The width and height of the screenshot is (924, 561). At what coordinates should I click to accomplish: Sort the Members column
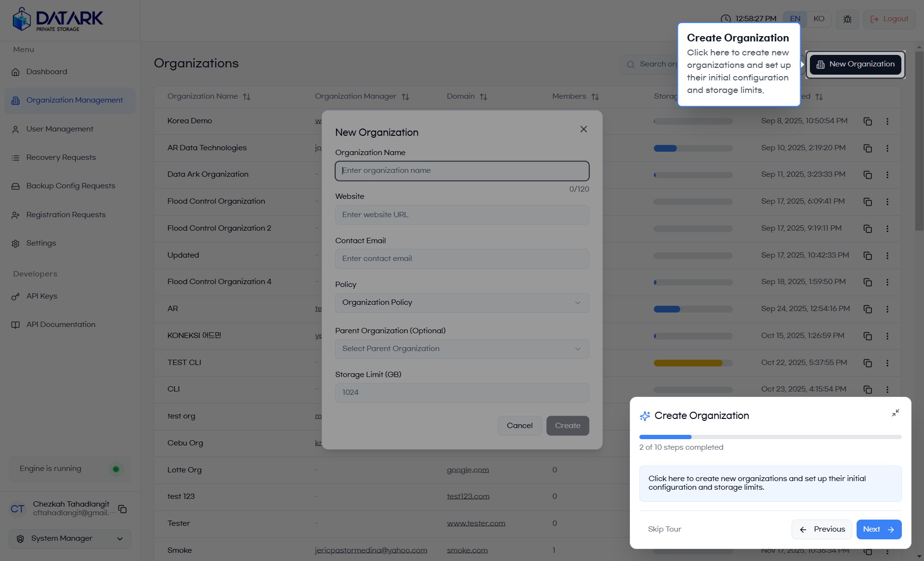point(595,97)
